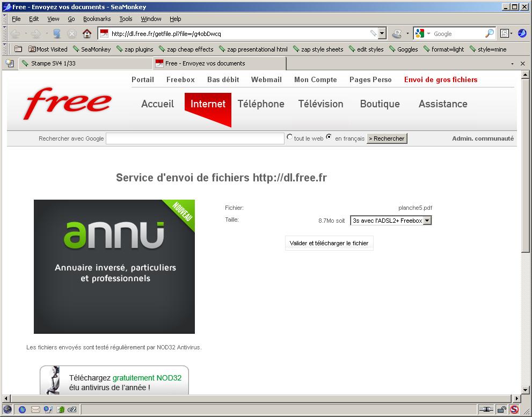Click the padlock security icon in status bar
Viewport: 532px width, 417px height.
point(501,409)
